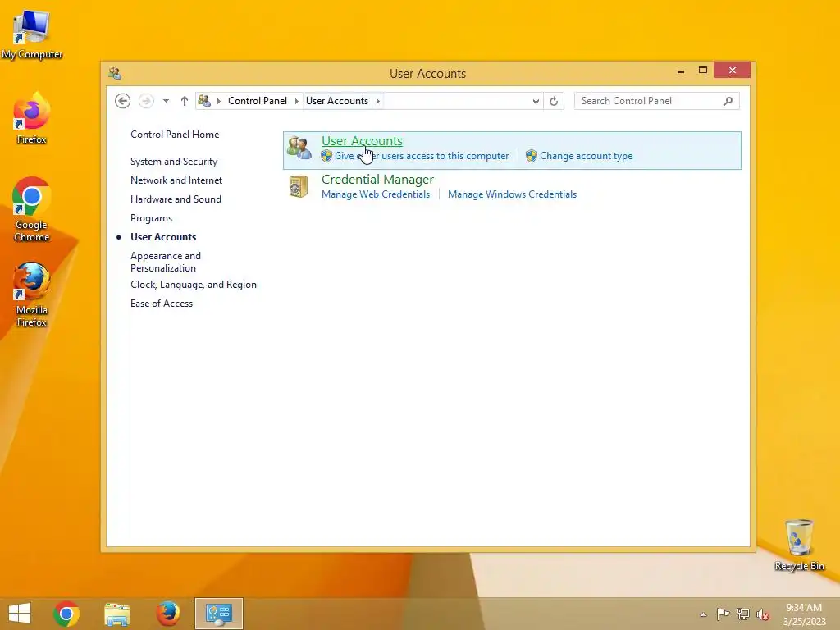Screen dimensions: 840x630
Task: Minimize the User Accounts window
Action: (x=680, y=71)
